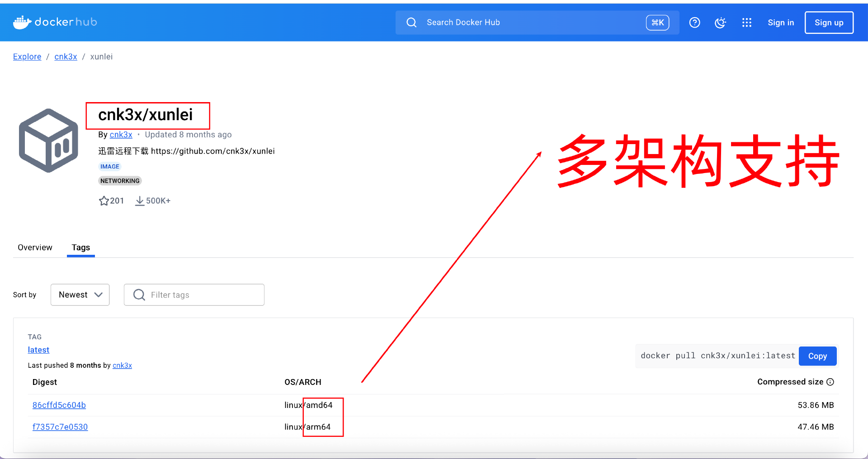The width and height of the screenshot is (868, 459).
Task: Open the latest tag link
Action: tap(38, 350)
